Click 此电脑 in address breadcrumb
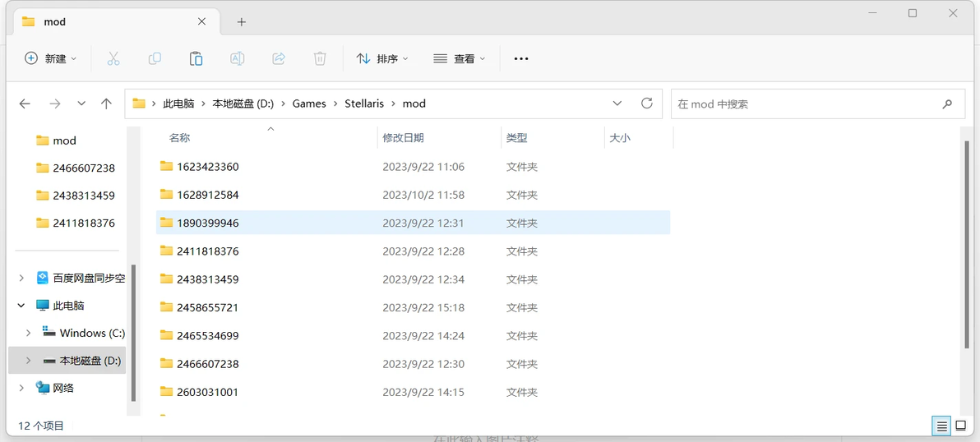Viewport: 980px width, 442px height. tap(177, 104)
